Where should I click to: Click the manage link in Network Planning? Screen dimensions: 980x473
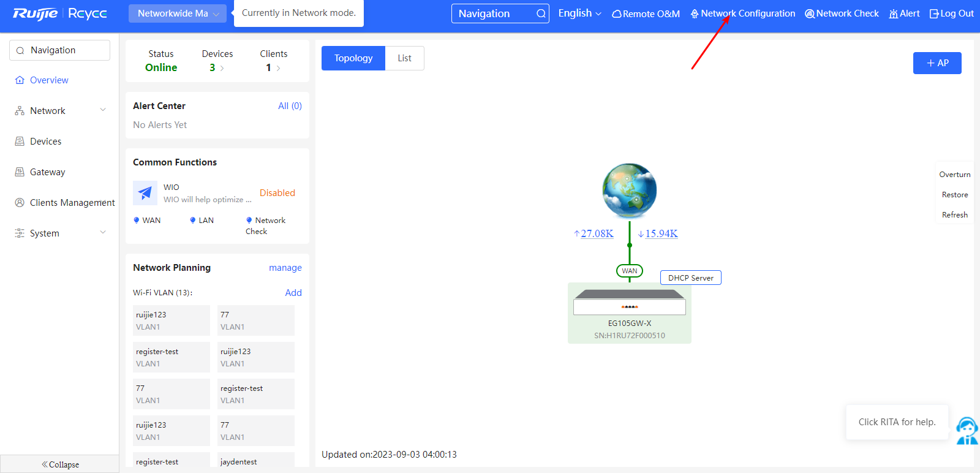285,268
